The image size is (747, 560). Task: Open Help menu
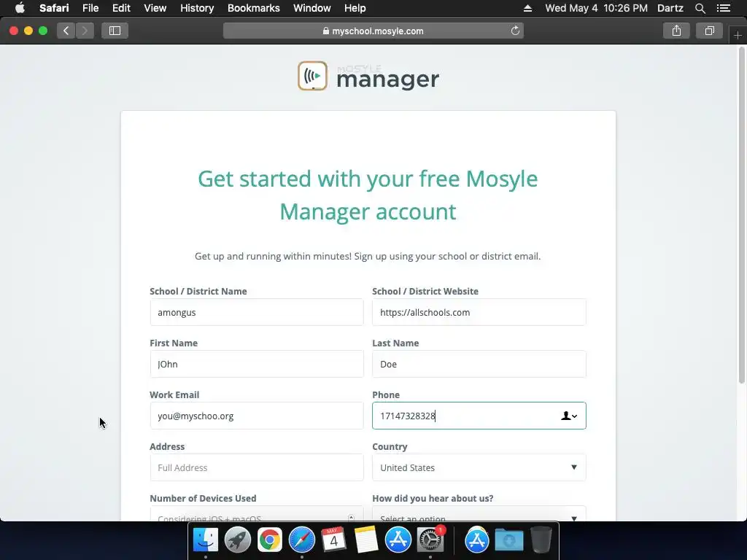pyautogui.click(x=355, y=8)
